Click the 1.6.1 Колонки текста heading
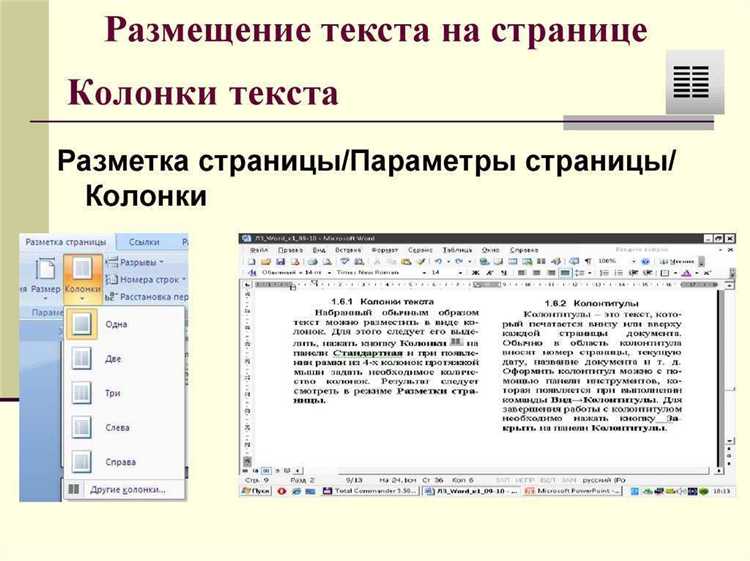750x561 pixels. (x=382, y=302)
